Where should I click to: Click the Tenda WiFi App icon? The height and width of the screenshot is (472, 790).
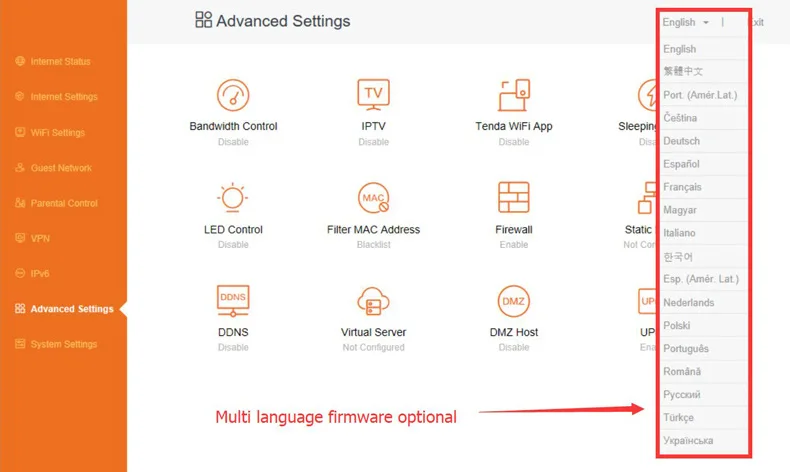point(514,95)
